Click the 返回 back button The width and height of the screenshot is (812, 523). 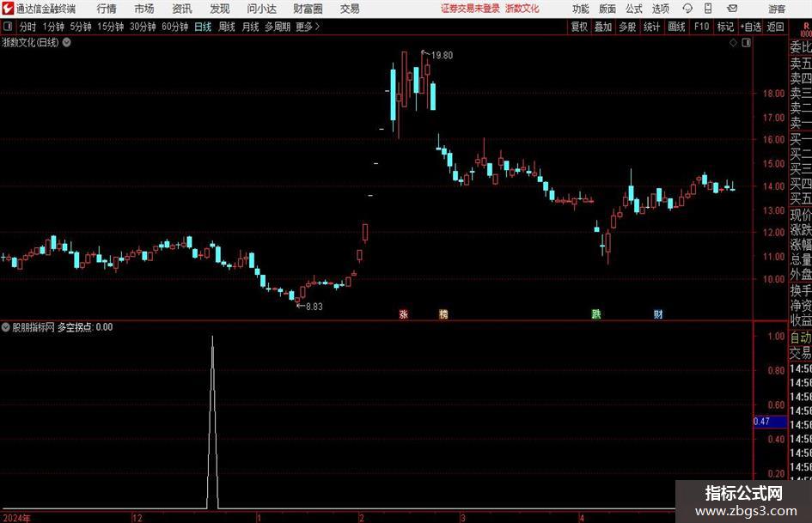775,27
